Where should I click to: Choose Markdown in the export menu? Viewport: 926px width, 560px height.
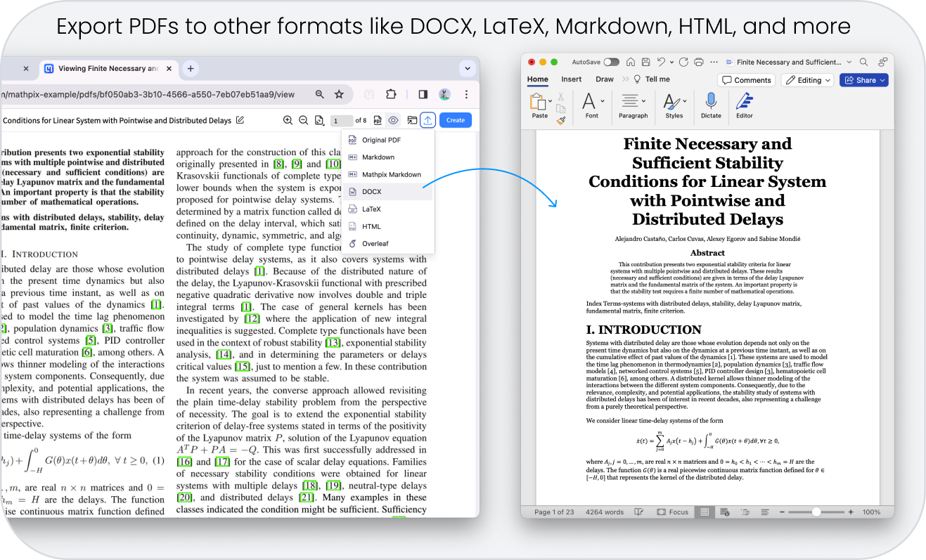click(x=388, y=157)
